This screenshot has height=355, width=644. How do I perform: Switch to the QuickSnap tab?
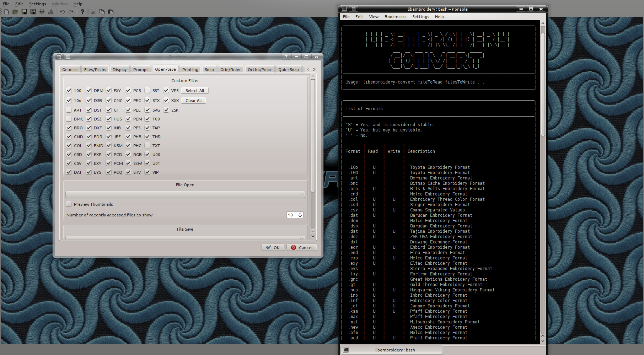point(288,70)
